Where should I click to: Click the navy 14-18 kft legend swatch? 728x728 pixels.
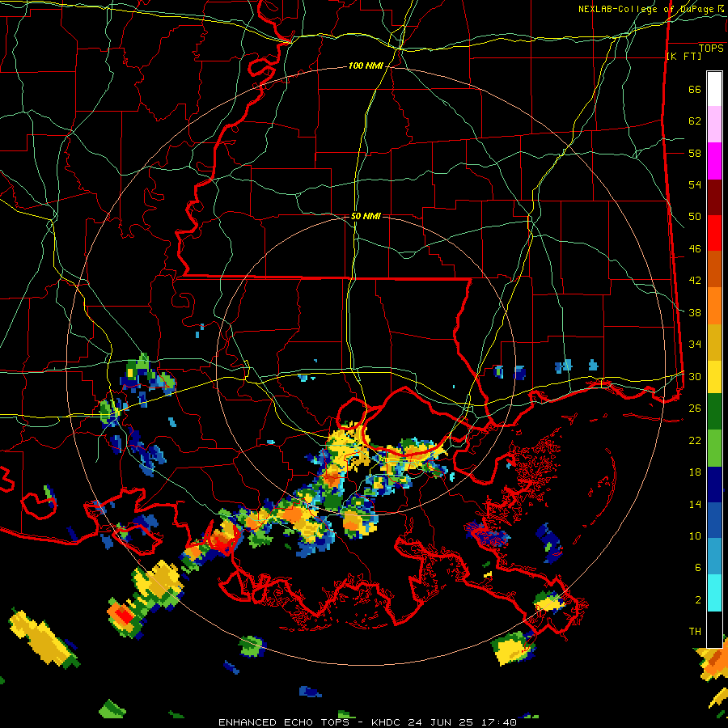tap(714, 485)
